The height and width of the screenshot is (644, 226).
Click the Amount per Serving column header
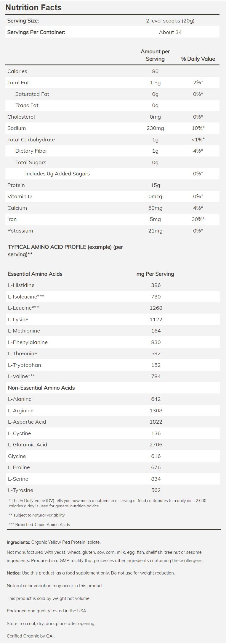[155, 55]
